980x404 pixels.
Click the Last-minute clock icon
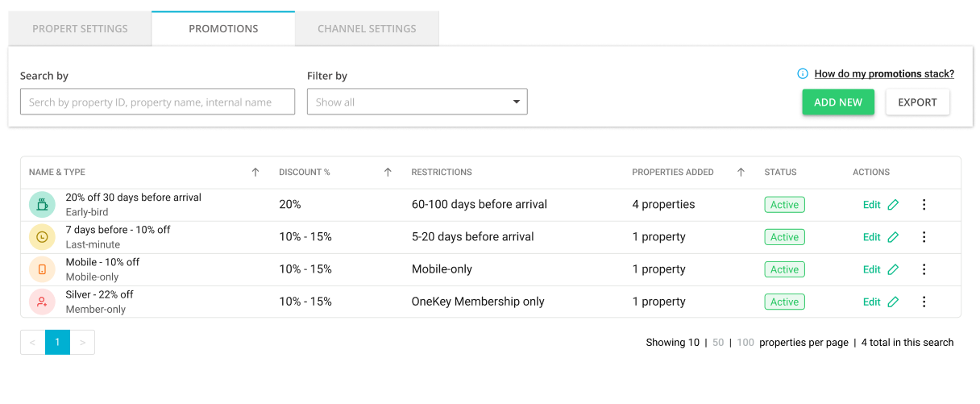point(42,237)
